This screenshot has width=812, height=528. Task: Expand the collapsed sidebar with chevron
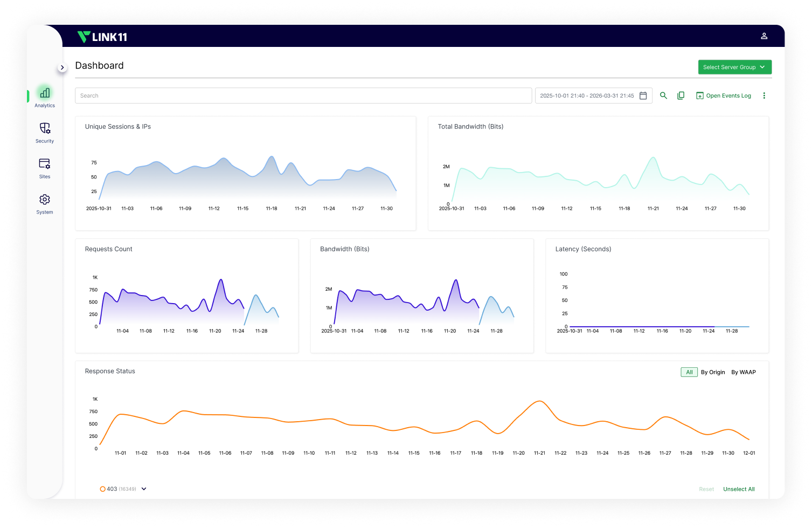click(x=62, y=67)
